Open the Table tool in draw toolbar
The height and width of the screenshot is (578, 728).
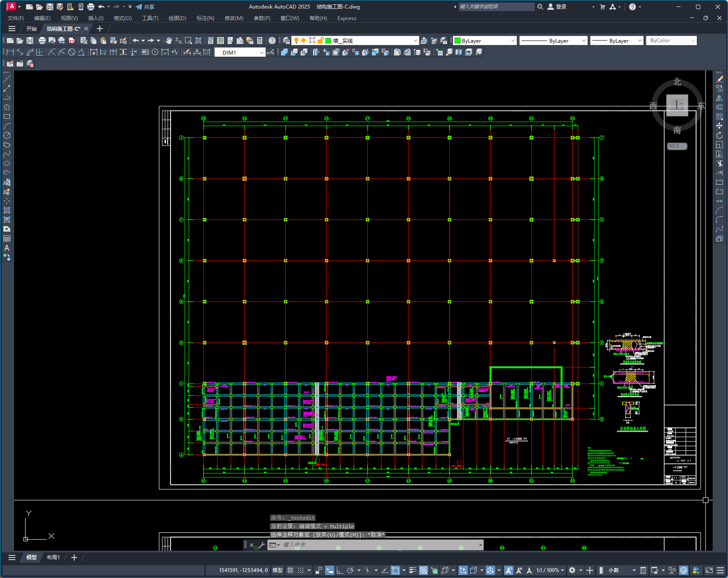point(7,238)
